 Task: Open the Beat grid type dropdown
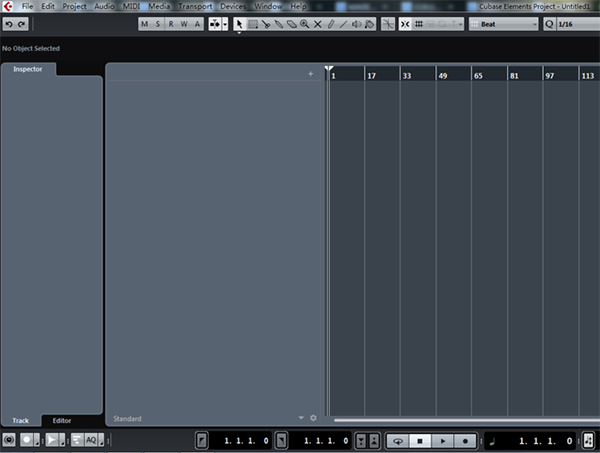(503, 23)
